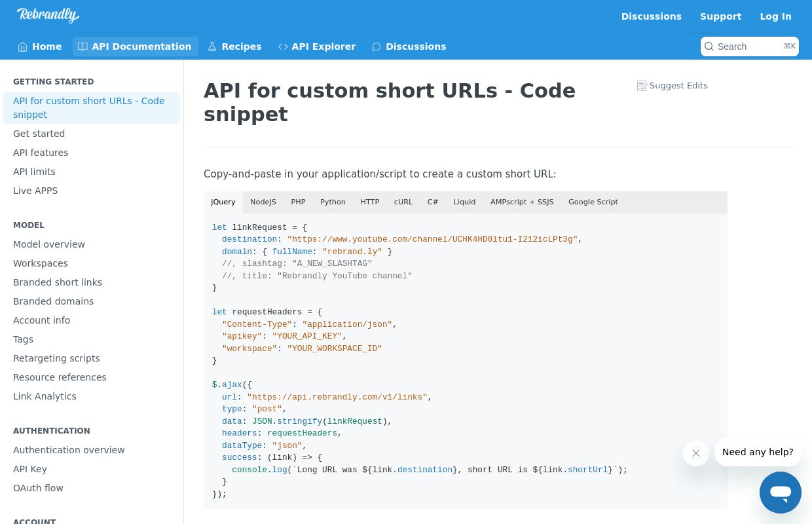Screen dimensions: 812x524
Task: Open Retargeting scripts in sidebar
Action: pos(92,358)
